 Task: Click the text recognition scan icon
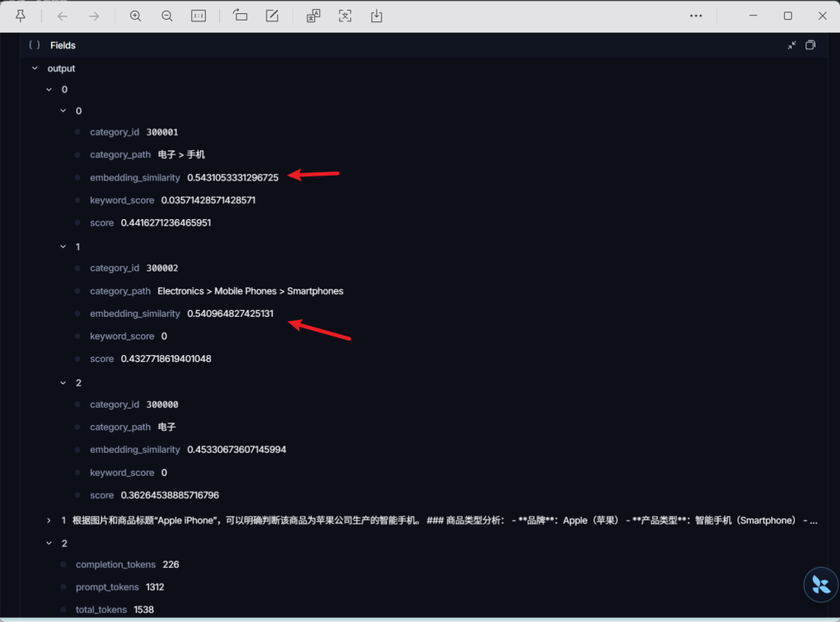click(x=345, y=16)
